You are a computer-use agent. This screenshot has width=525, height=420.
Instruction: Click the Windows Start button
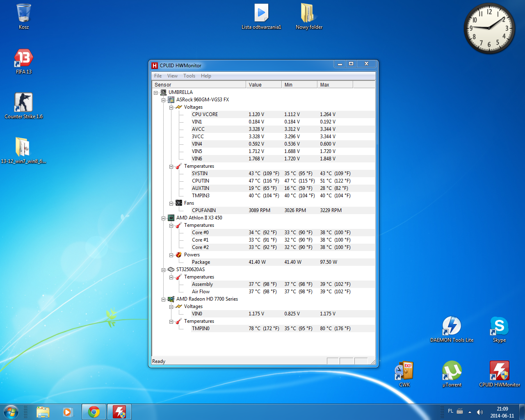click(11, 412)
